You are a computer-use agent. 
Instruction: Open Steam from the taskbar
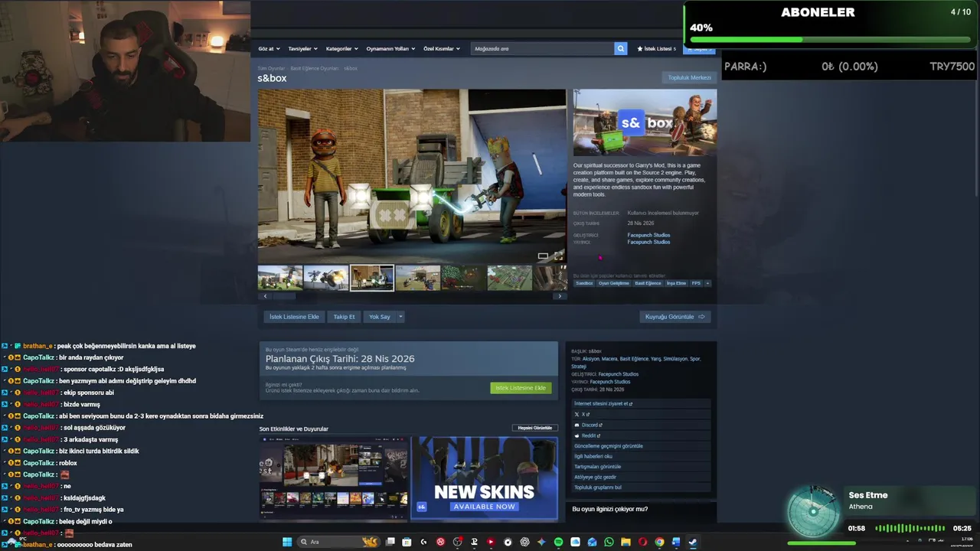click(x=693, y=542)
